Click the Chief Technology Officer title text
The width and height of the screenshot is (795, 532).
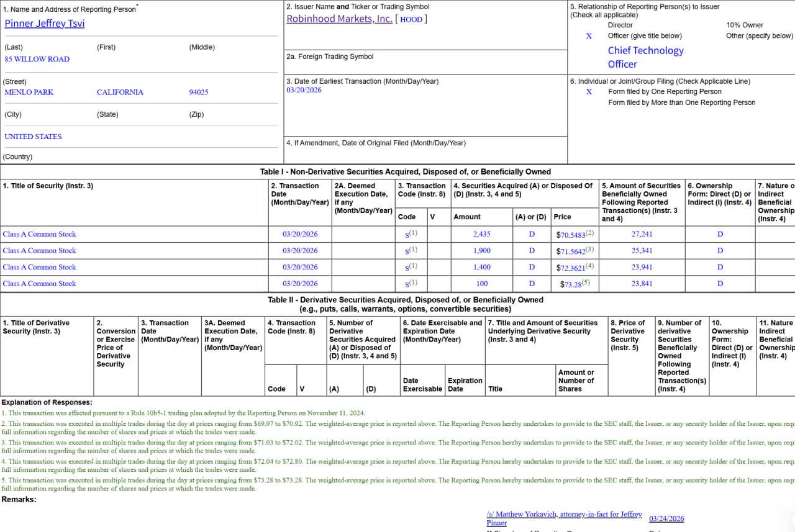(x=645, y=57)
